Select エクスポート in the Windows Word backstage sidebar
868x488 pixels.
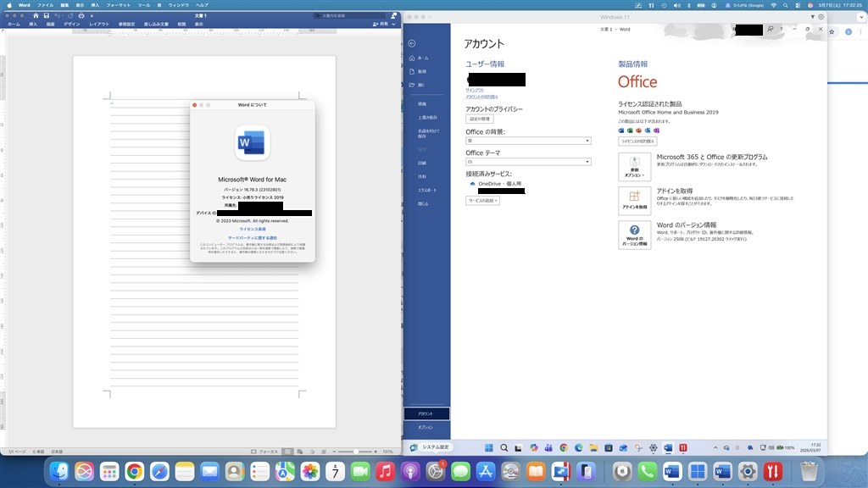426,191
